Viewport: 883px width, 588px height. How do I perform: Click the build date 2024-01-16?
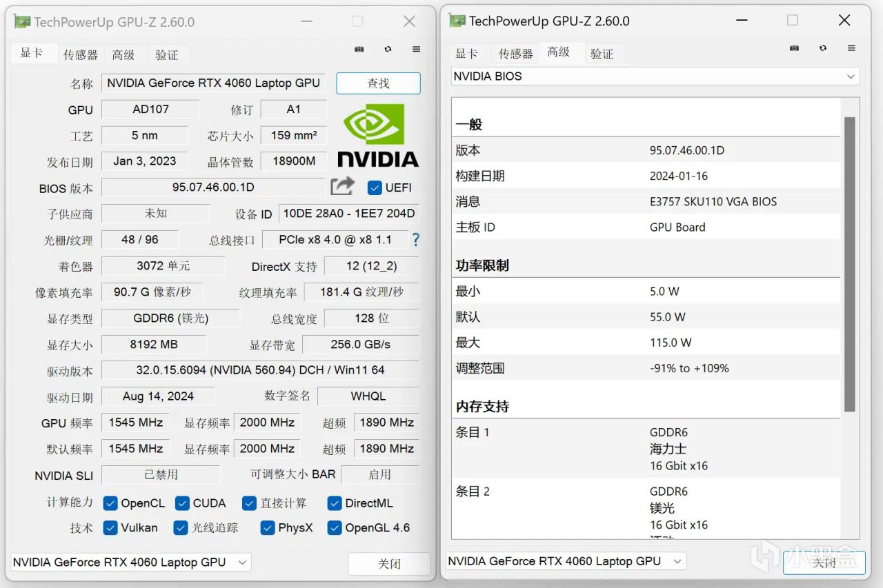click(679, 176)
